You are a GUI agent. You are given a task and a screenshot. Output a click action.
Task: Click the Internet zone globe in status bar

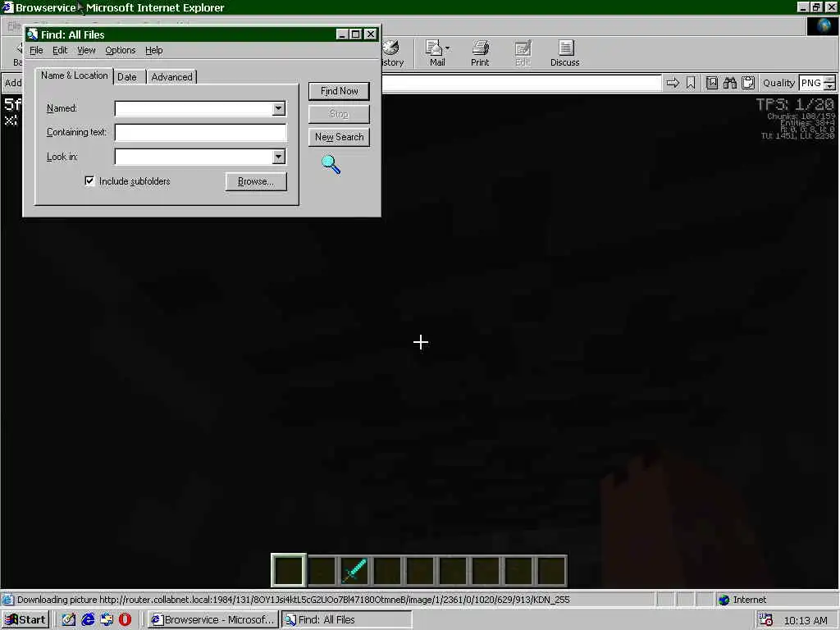point(724,600)
